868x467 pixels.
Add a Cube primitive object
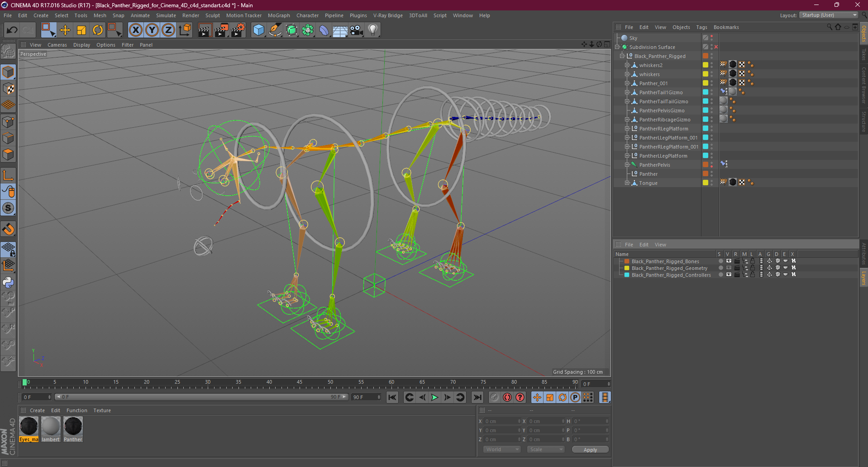[259, 30]
